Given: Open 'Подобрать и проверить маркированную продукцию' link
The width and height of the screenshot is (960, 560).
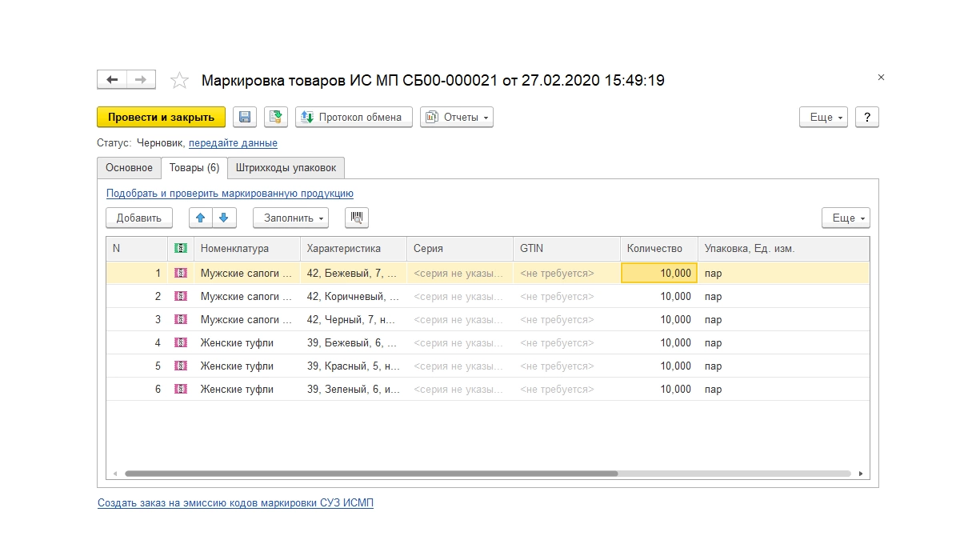Looking at the screenshot, I should pos(230,193).
